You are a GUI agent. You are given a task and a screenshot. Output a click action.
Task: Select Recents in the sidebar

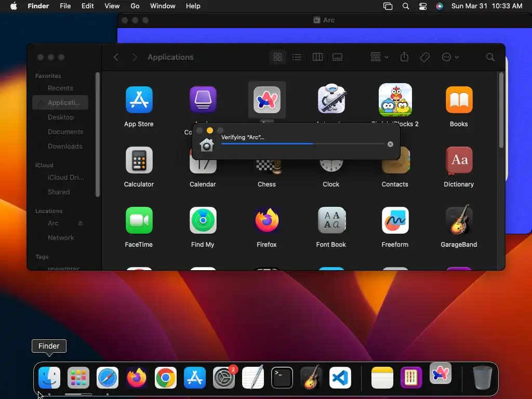[x=60, y=88]
